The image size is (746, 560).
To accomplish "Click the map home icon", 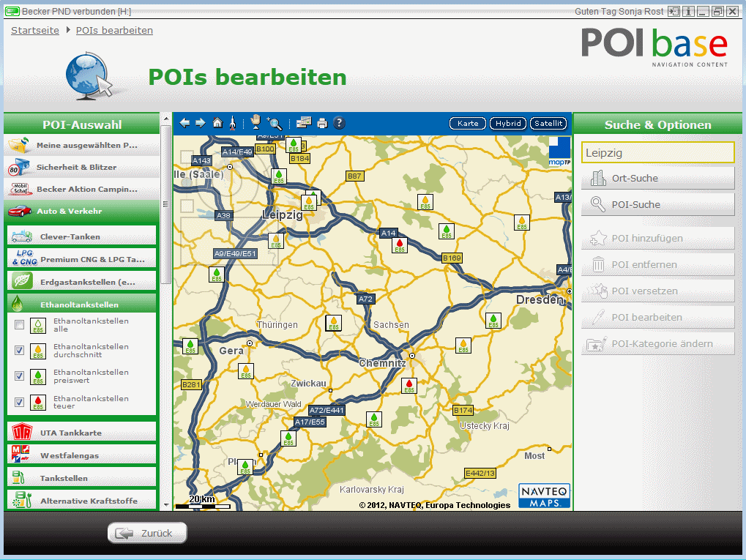I will coord(217,124).
